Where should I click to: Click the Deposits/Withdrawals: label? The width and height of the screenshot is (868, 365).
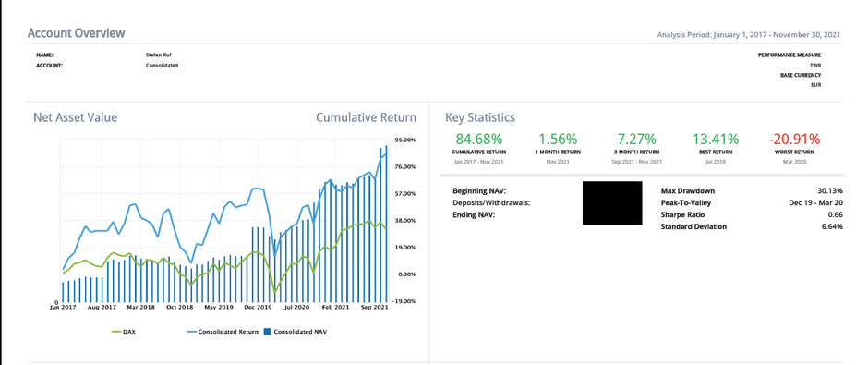[491, 202]
